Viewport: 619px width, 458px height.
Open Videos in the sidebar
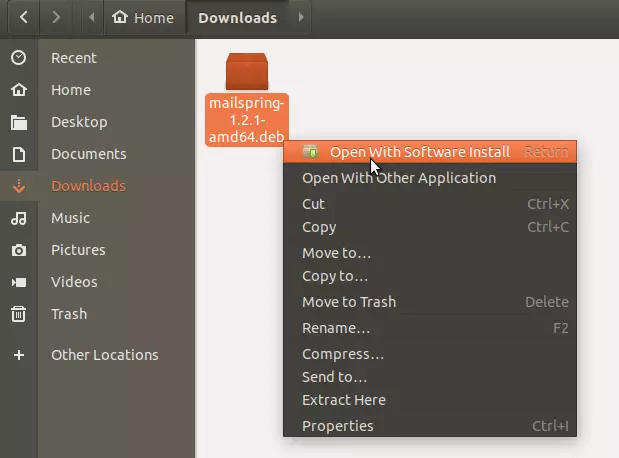click(x=74, y=282)
